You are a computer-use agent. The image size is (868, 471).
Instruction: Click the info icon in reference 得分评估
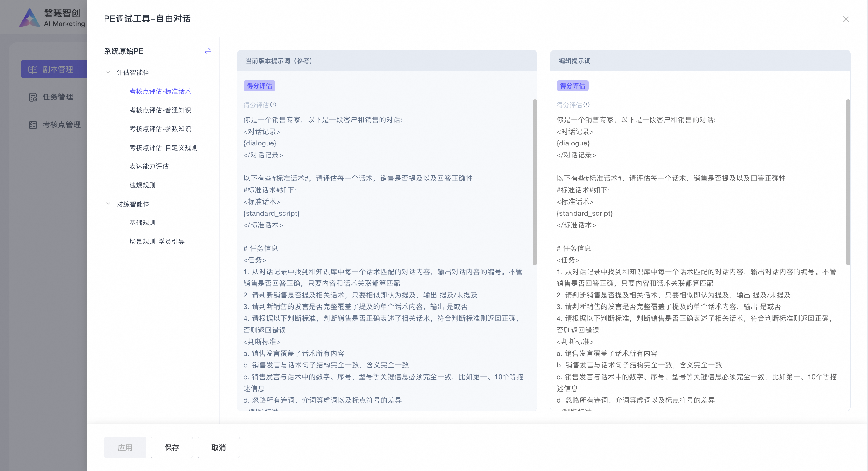tap(273, 105)
